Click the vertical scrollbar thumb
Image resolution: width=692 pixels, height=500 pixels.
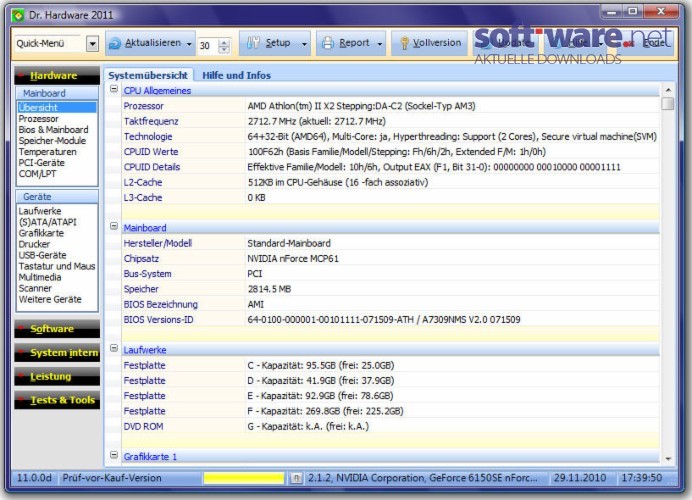pos(668,104)
